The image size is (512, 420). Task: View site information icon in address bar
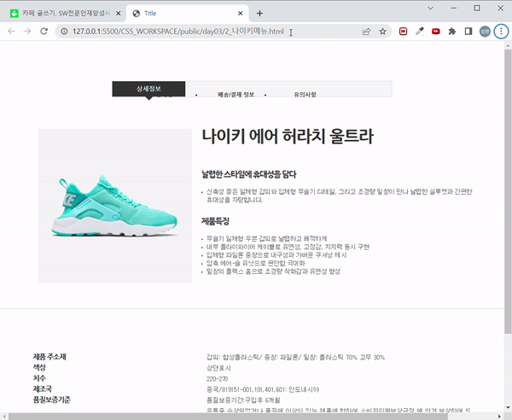pyautogui.click(x=65, y=32)
